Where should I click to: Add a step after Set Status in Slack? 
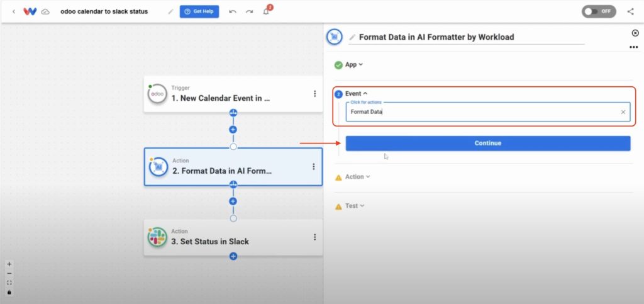pos(233,256)
